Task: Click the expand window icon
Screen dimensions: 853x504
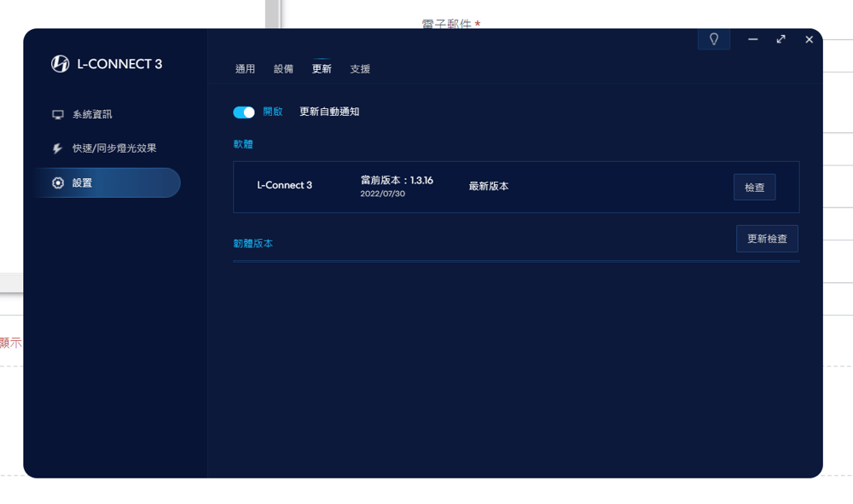Action: [780, 38]
